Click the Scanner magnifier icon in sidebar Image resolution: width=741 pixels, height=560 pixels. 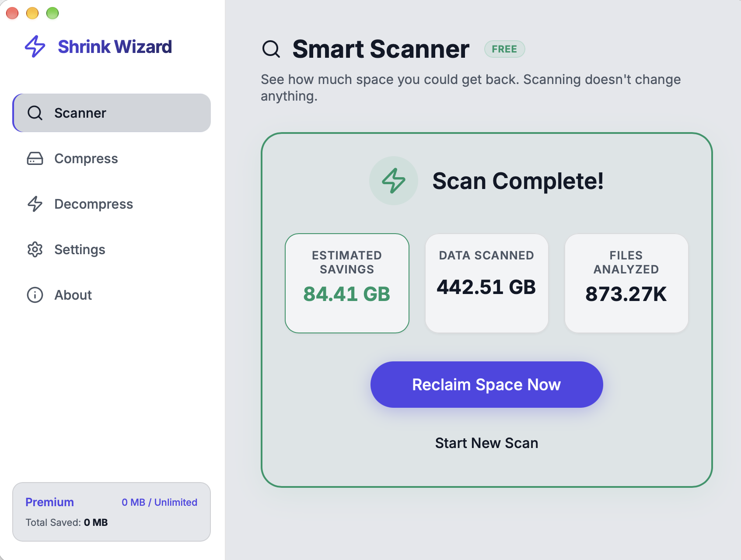pyautogui.click(x=35, y=113)
